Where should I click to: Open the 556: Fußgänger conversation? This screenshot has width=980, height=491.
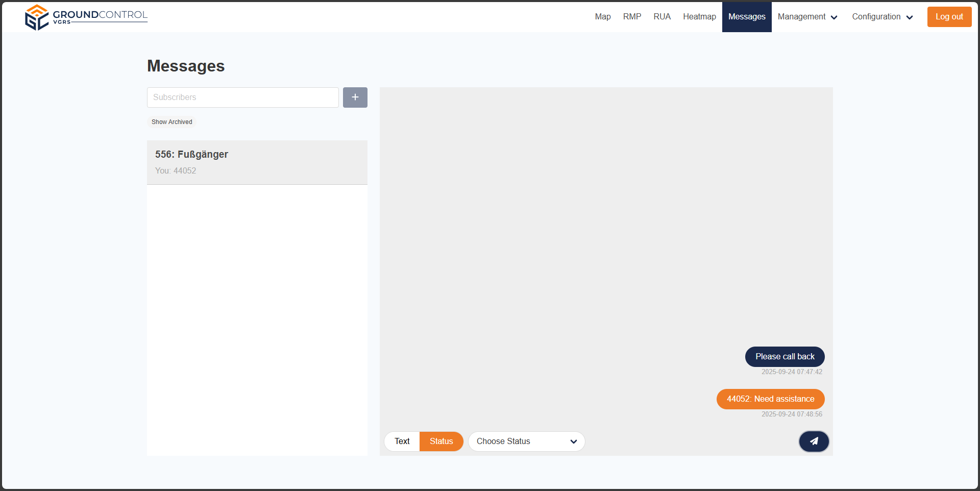coord(257,162)
